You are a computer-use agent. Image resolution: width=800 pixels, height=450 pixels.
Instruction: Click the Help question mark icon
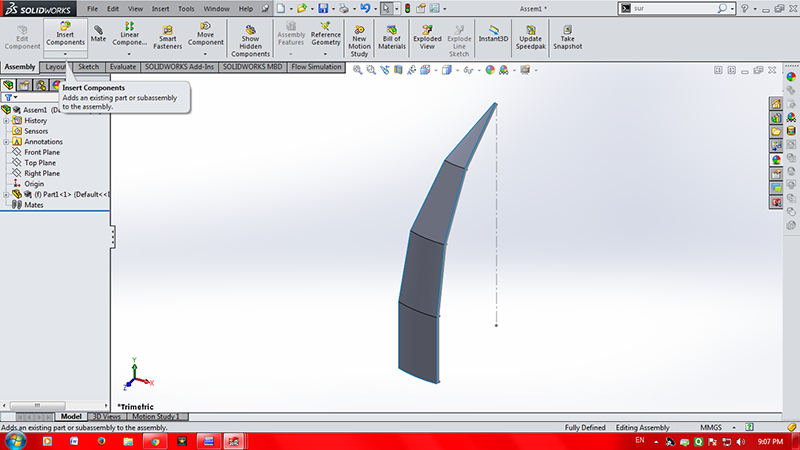click(x=745, y=8)
